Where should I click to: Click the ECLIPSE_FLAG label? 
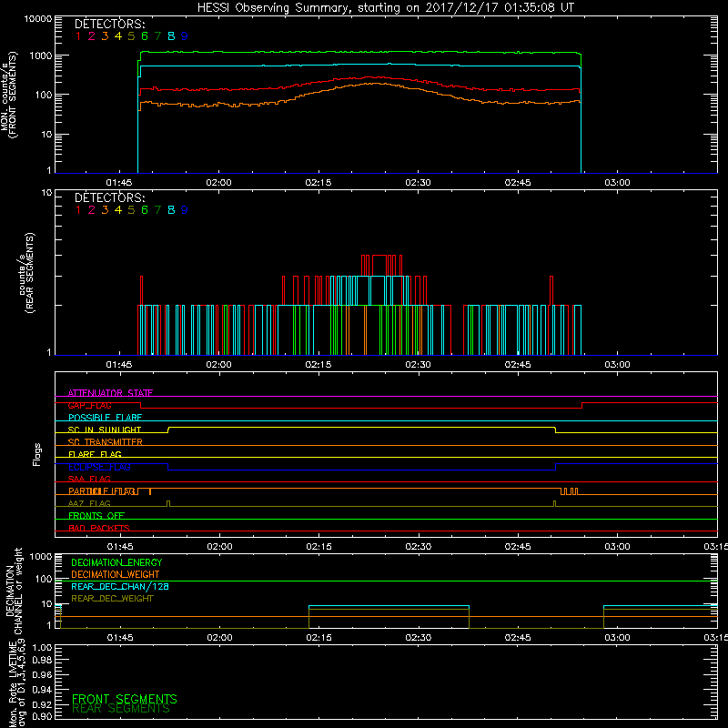point(99,467)
